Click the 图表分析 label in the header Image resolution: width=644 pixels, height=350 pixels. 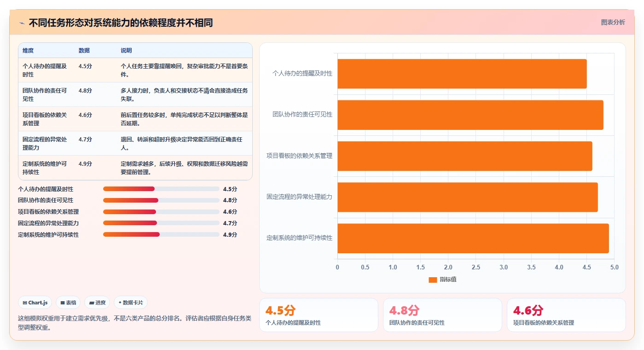coord(613,22)
